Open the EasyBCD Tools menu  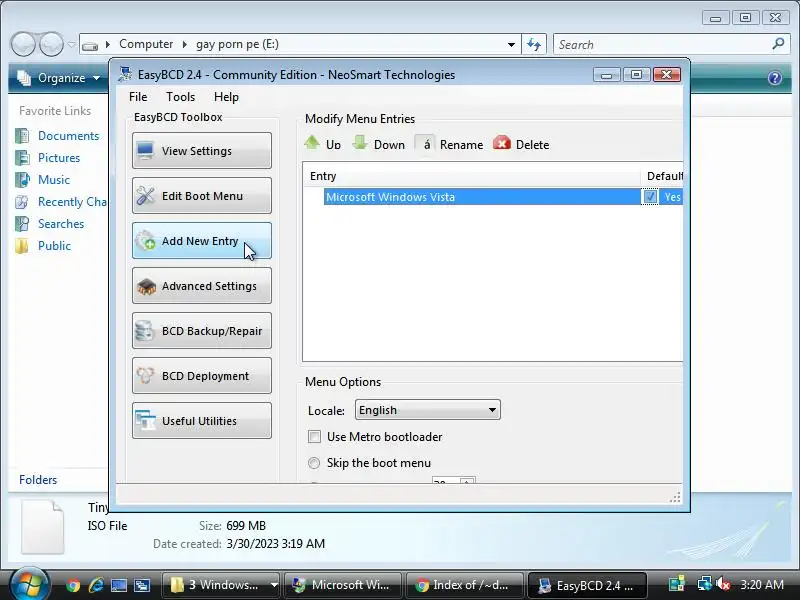(181, 97)
